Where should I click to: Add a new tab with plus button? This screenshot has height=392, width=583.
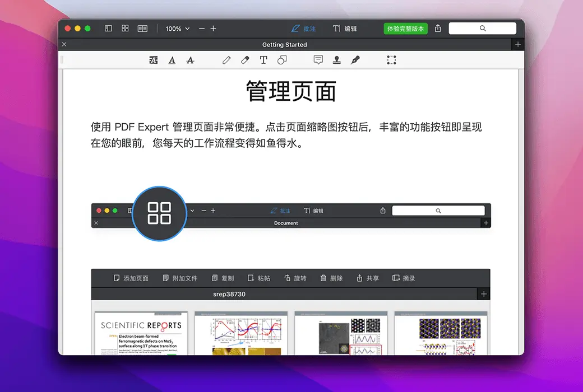pos(517,44)
